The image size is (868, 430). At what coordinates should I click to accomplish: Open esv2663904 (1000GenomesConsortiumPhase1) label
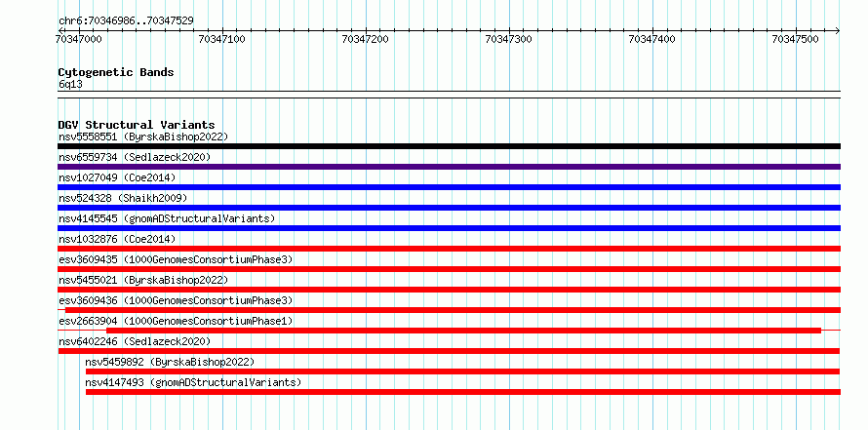[x=176, y=321]
